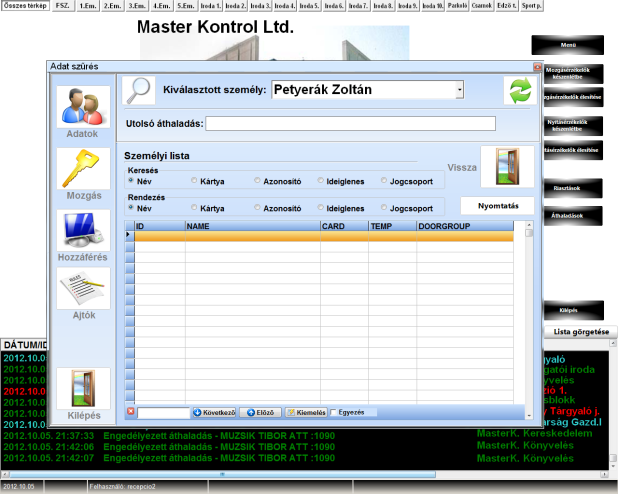Screen dimensions: 618x494
Task: Click the table's scroll down arrow
Action: pyautogui.click(x=529, y=416)
